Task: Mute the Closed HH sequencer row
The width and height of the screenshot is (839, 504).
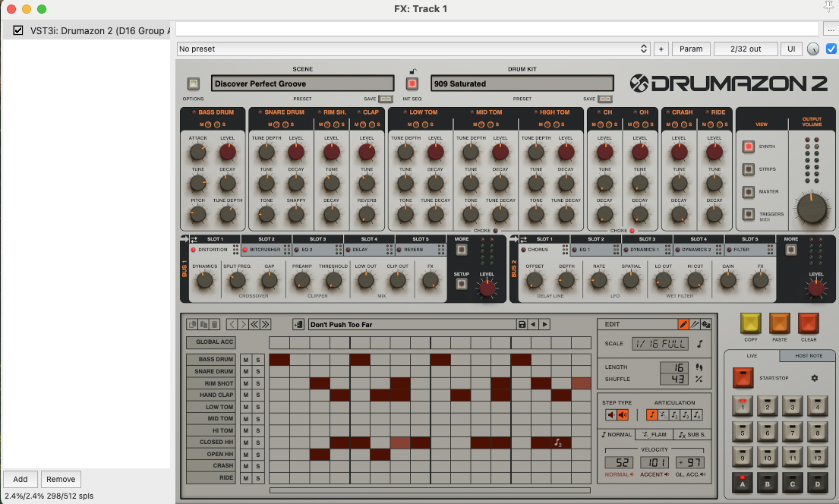Action: pos(245,443)
